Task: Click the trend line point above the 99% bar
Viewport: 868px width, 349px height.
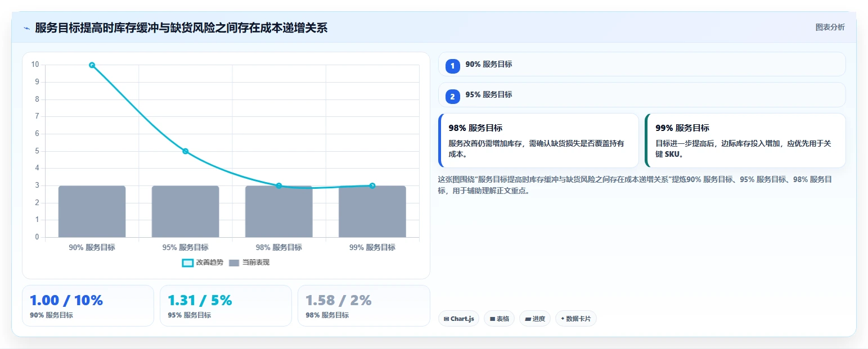Action: 372,185
